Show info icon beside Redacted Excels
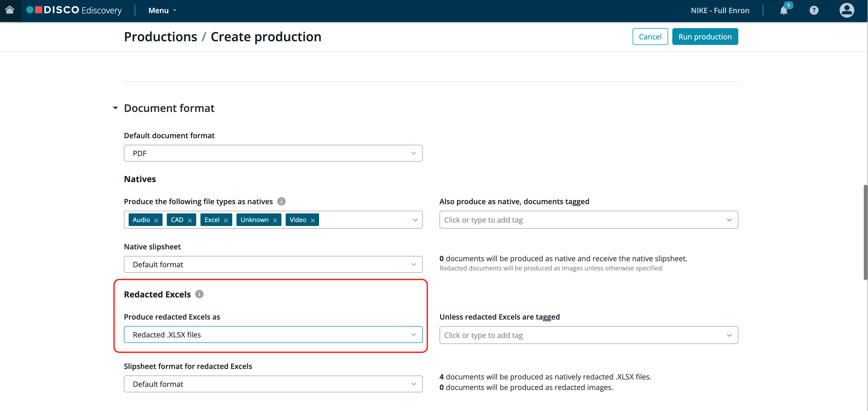The width and height of the screenshot is (868, 411). pyautogui.click(x=199, y=294)
